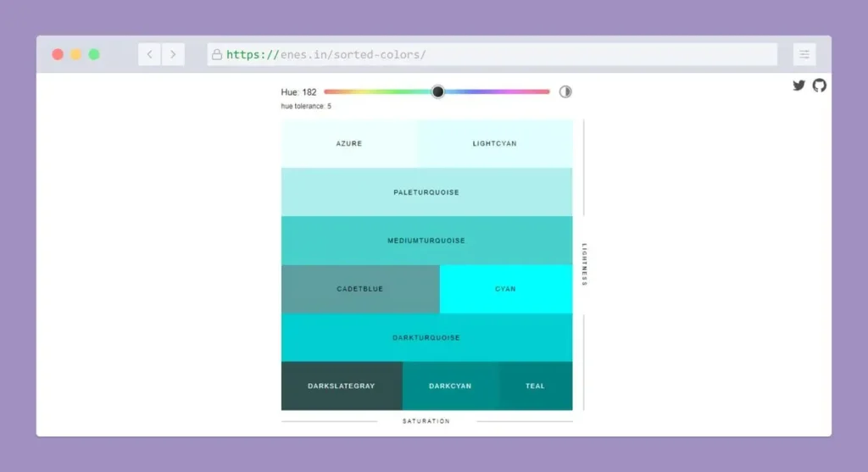Click the browser forward arrow
Screen dimensions: 868x472
[x=173, y=54]
